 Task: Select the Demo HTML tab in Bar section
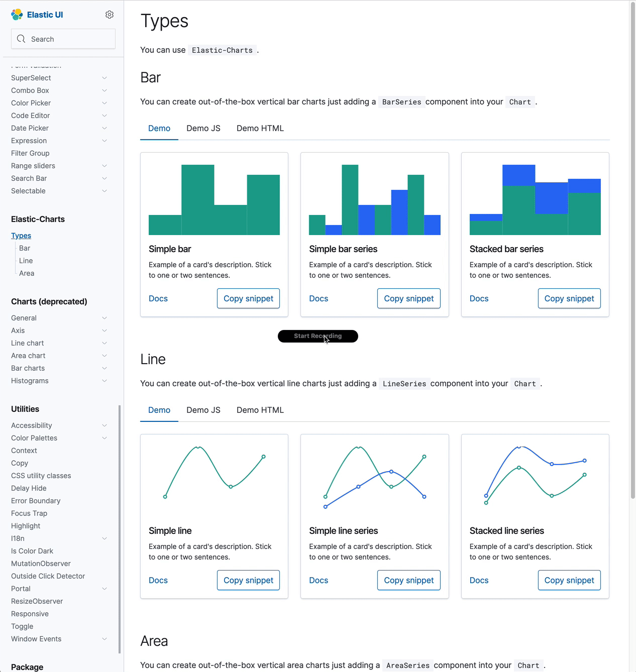coord(260,129)
